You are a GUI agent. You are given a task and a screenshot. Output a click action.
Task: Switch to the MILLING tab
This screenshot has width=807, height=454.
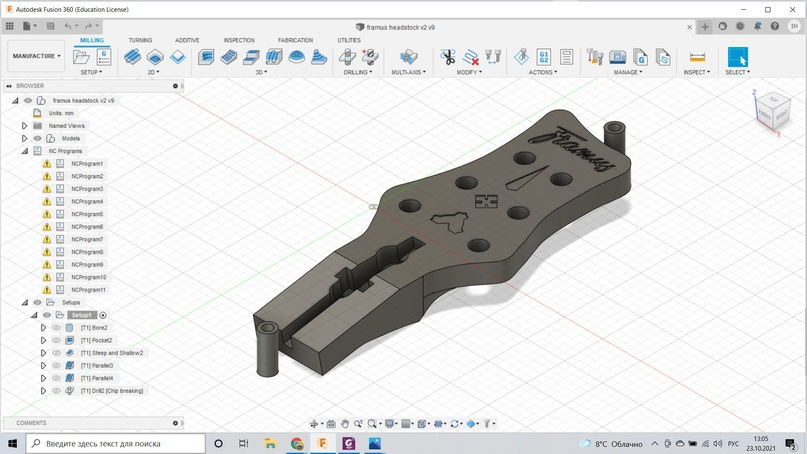pyautogui.click(x=92, y=40)
